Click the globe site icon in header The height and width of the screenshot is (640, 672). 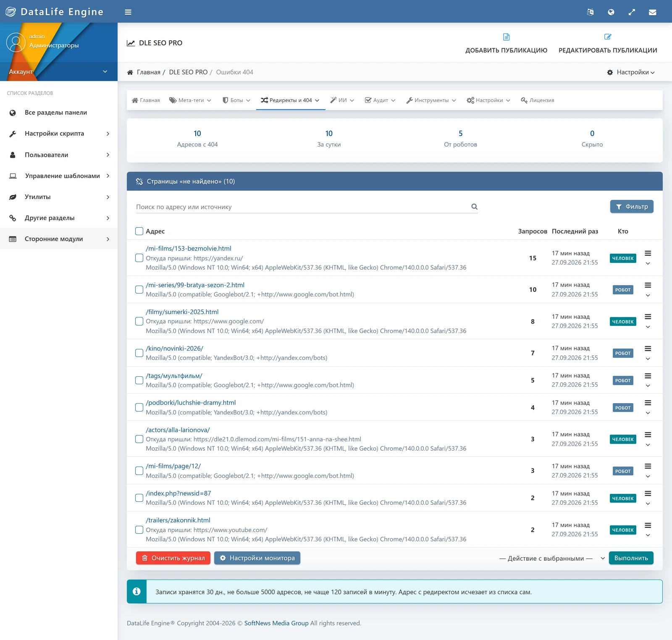pos(611,12)
